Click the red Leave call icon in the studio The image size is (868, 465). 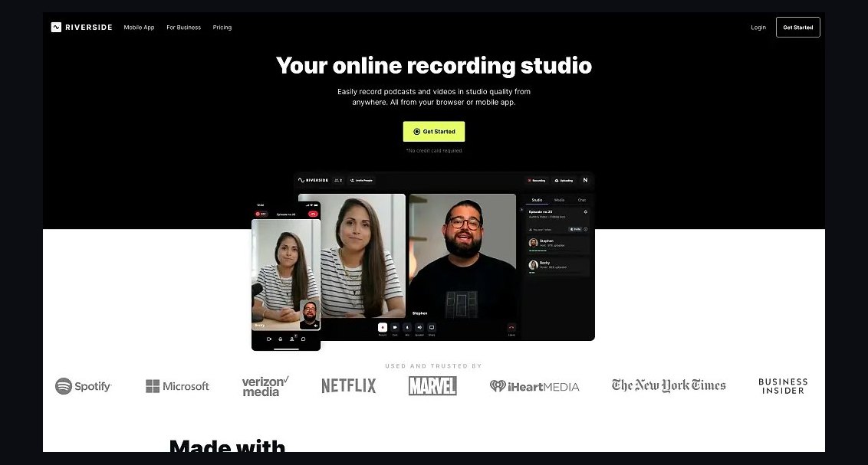[511, 328]
